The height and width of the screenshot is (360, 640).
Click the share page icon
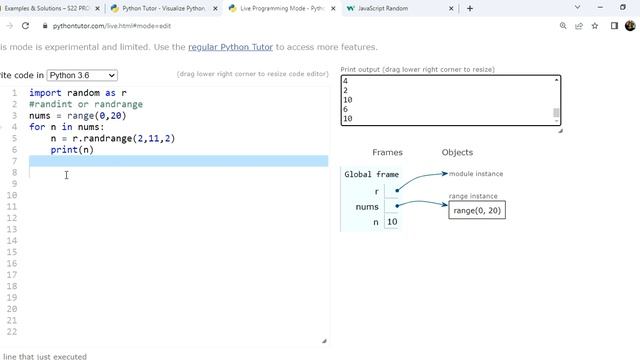coord(579,26)
